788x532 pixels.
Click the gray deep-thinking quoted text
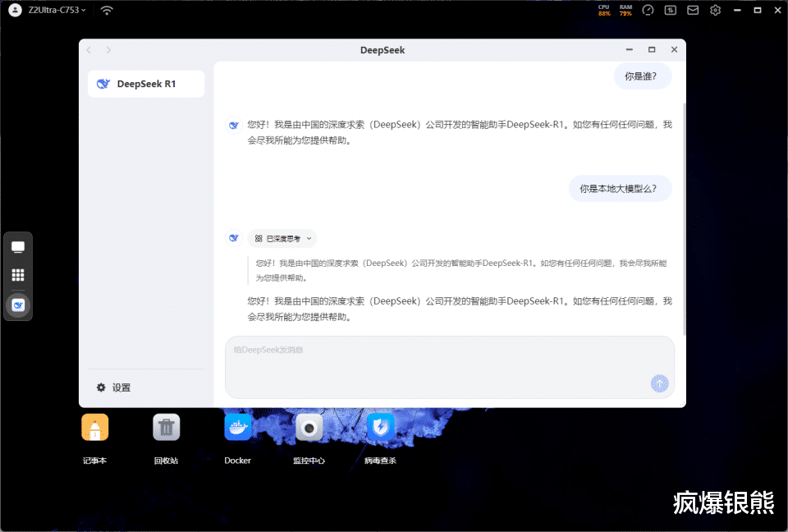pos(460,270)
